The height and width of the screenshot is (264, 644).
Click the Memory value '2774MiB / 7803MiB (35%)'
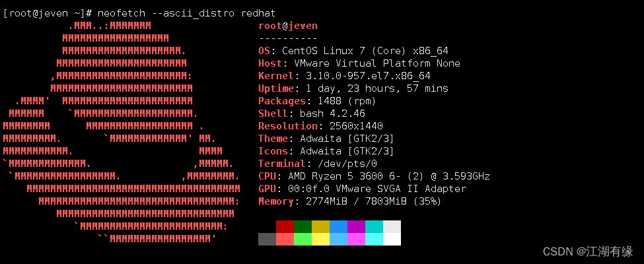coord(374,201)
